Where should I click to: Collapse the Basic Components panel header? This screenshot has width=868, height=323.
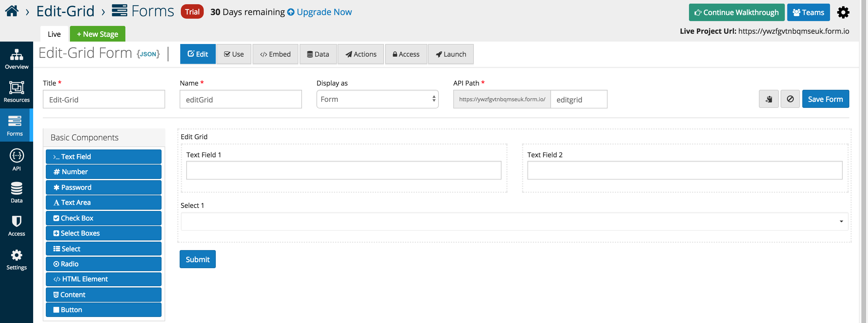click(x=104, y=137)
